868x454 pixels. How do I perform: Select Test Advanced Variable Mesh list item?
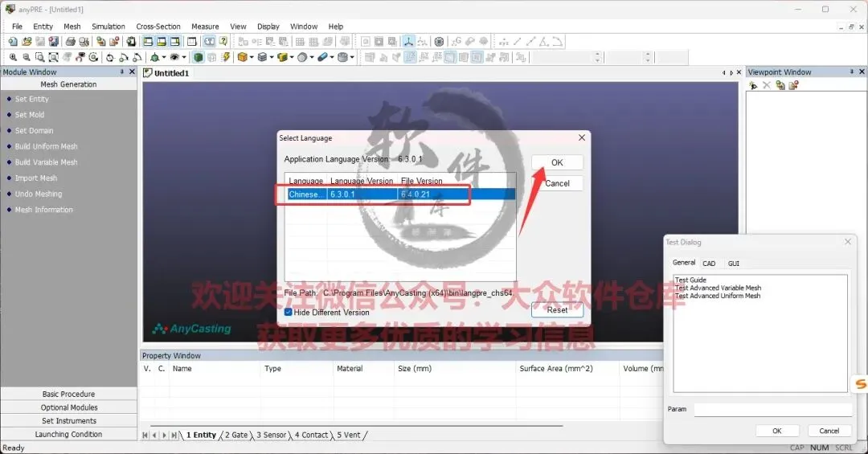coord(718,288)
